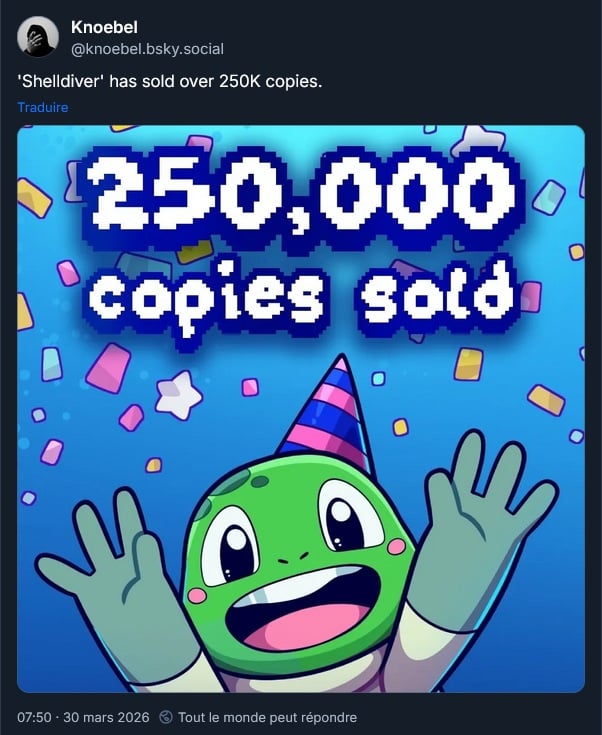Screen dimensions: 602x735
Task: Click the Traduire translate link
Action: [x=43, y=107]
